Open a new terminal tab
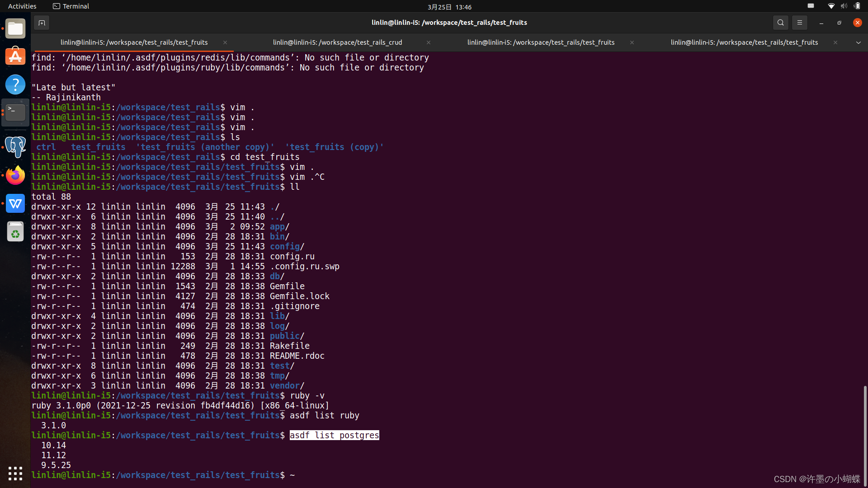 pyautogui.click(x=42, y=23)
